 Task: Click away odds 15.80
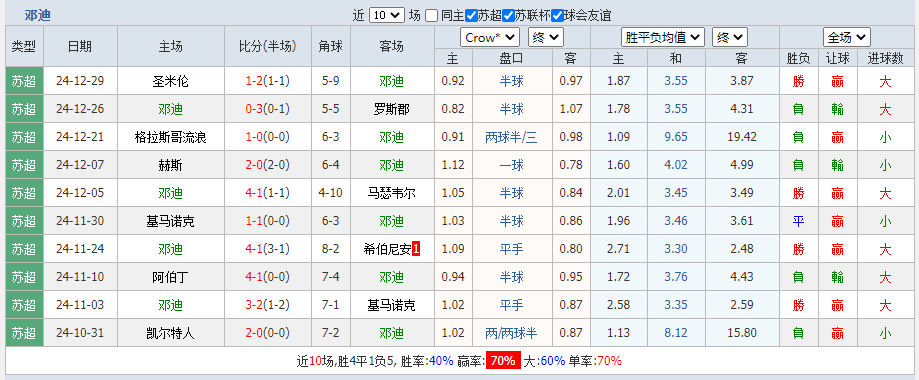coord(742,333)
